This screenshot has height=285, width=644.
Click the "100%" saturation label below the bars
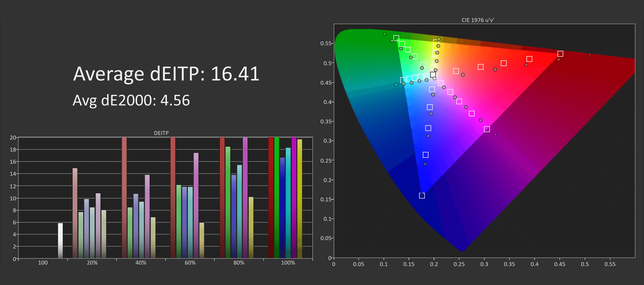coord(288,263)
